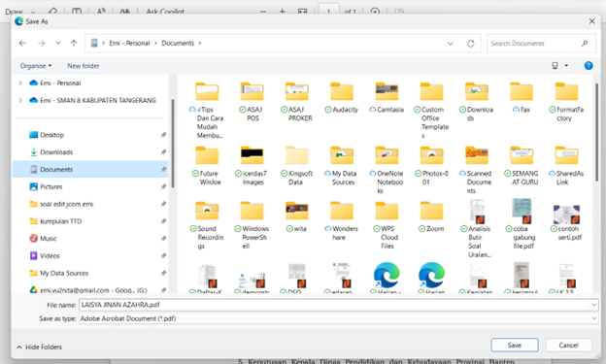
Task: Open the view options dropdown arrow
Action: pos(566,66)
